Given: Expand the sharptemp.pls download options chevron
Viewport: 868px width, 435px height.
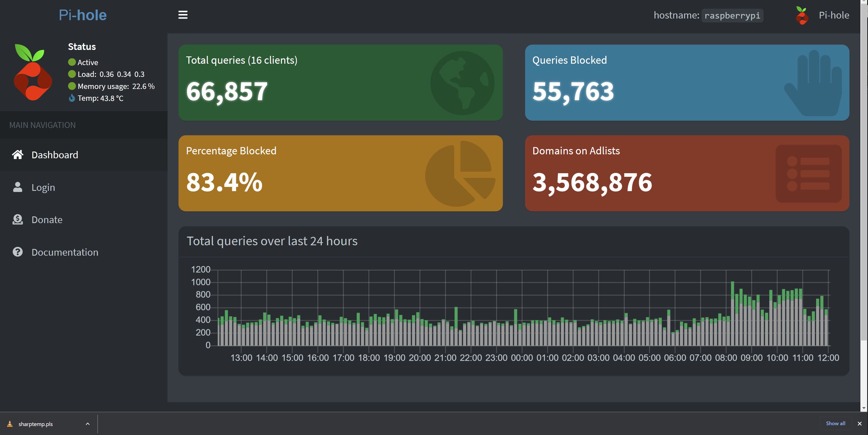Looking at the screenshot, I should click(x=88, y=424).
